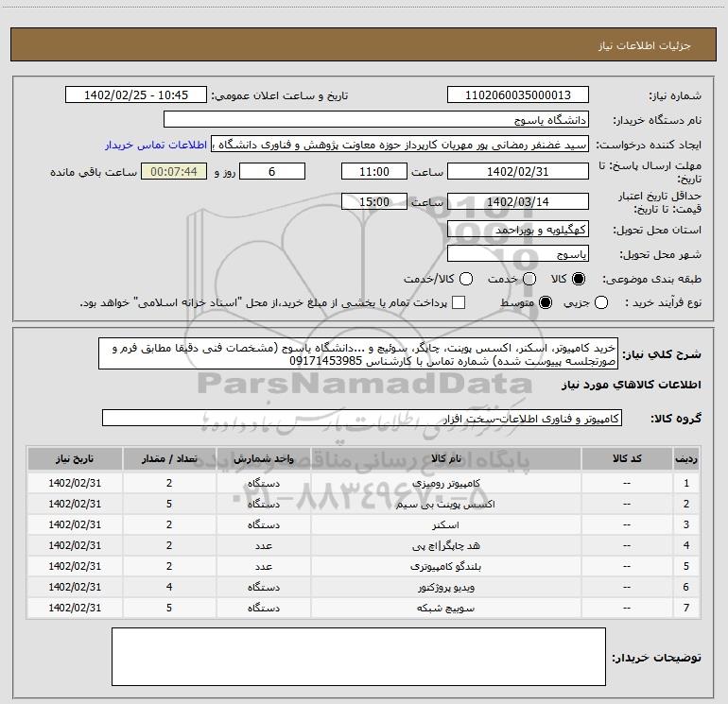
Task: Click the نام کالا column header
Action: 445,458
